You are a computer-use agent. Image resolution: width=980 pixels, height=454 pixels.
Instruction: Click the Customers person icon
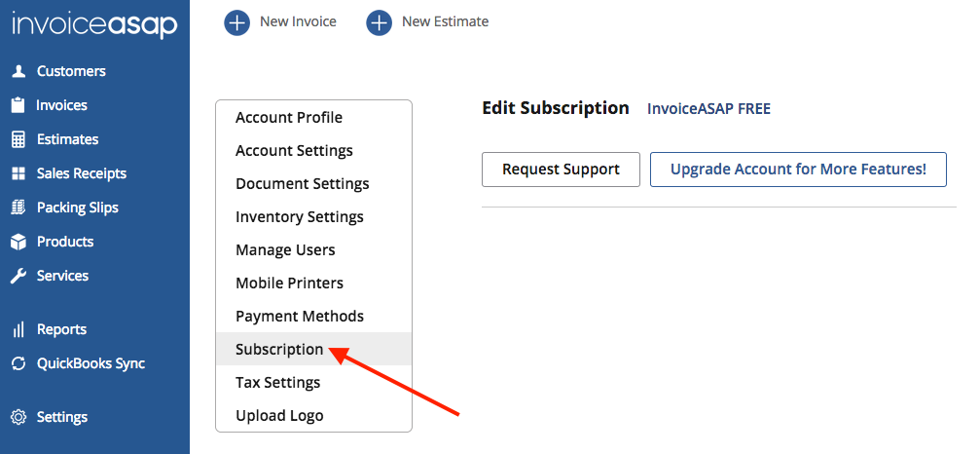coord(18,71)
